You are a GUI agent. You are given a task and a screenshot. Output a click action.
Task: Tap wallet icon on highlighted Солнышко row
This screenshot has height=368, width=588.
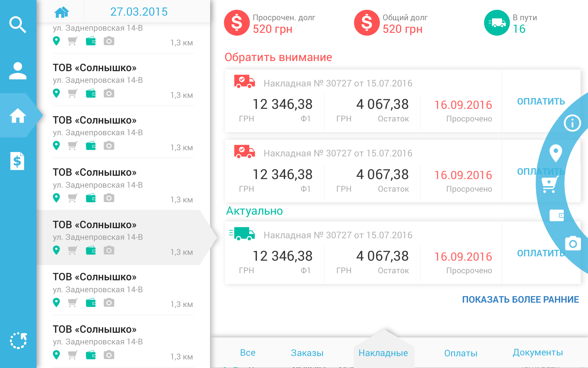(91, 251)
